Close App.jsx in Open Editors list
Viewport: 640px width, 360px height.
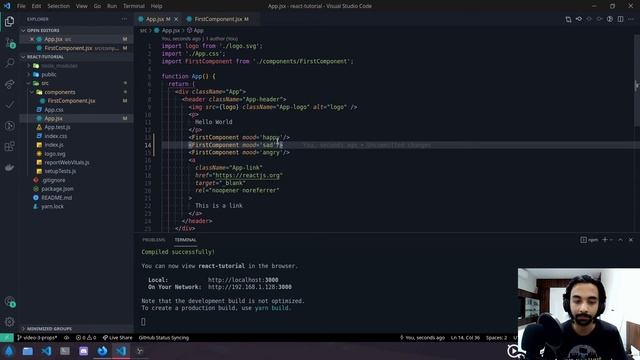point(32,39)
